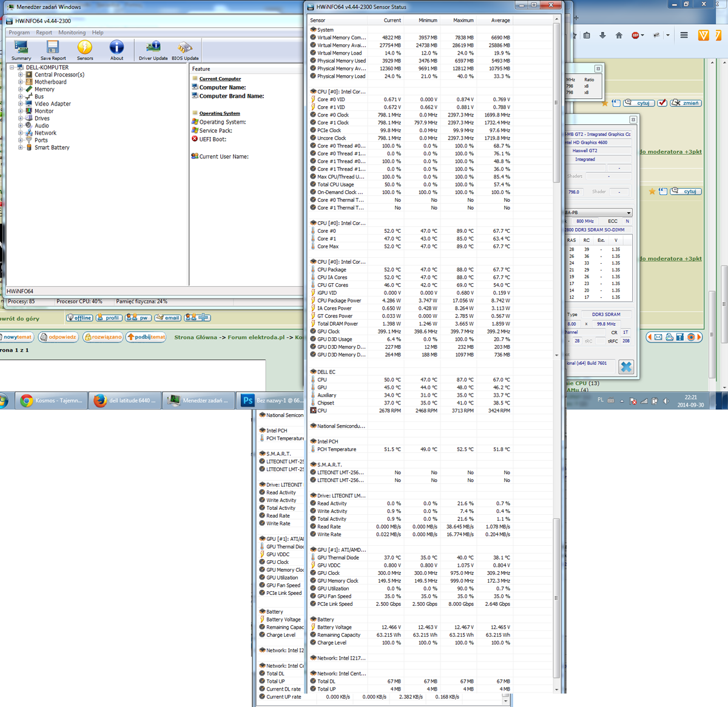Click the volume speaker tray icon

pos(666,401)
